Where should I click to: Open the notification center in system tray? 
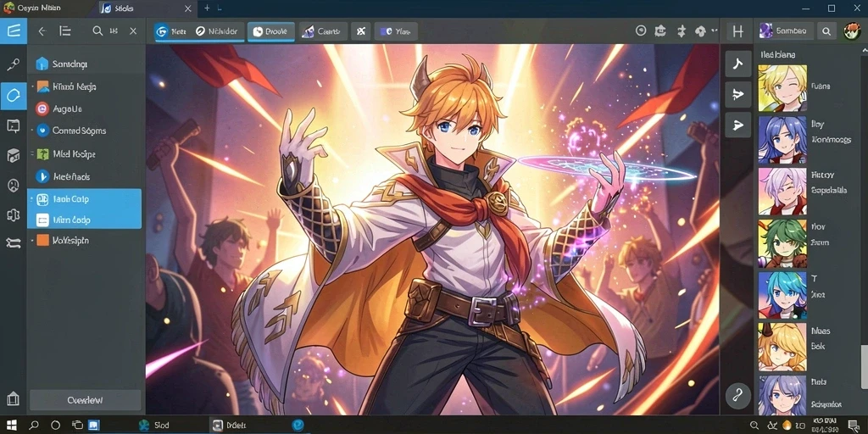(854, 426)
